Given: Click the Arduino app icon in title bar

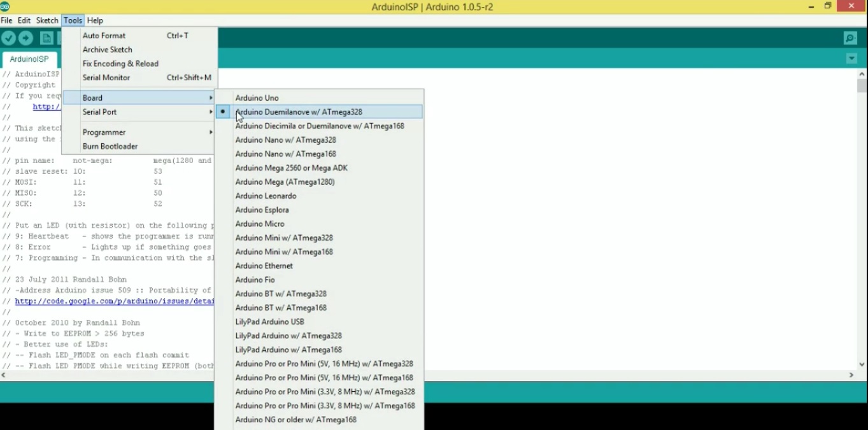Looking at the screenshot, I should 4,6.
